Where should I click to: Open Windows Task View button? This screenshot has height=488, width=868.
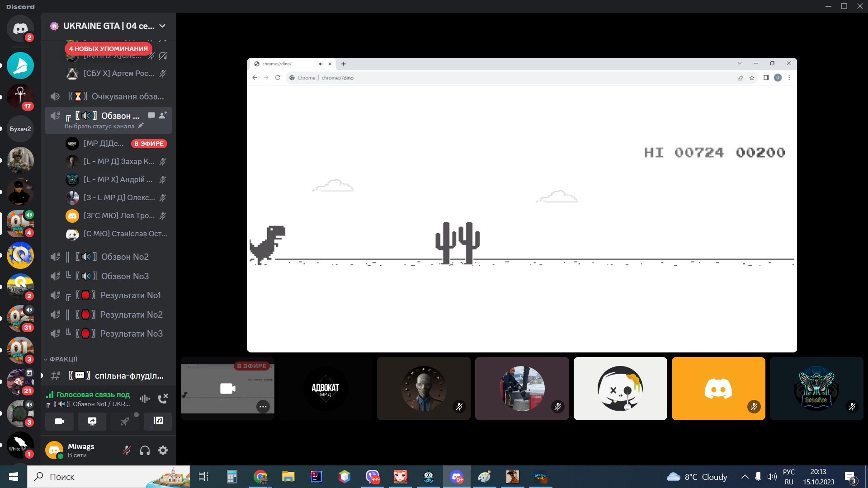coord(203,477)
